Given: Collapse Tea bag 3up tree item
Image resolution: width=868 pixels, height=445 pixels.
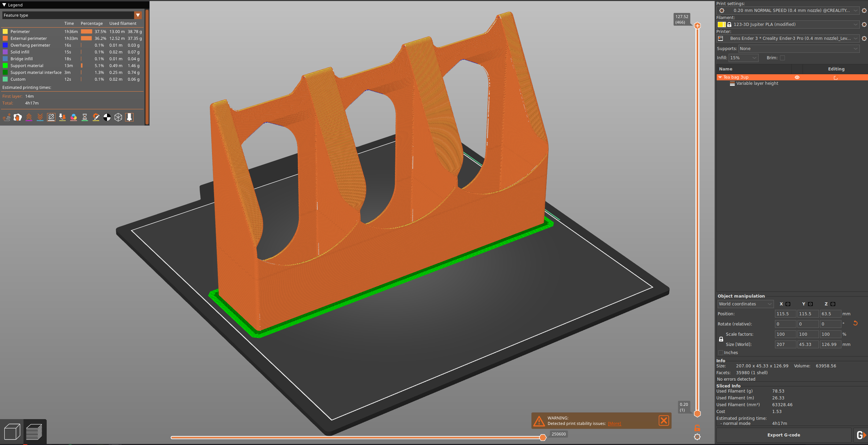Looking at the screenshot, I should 720,77.
